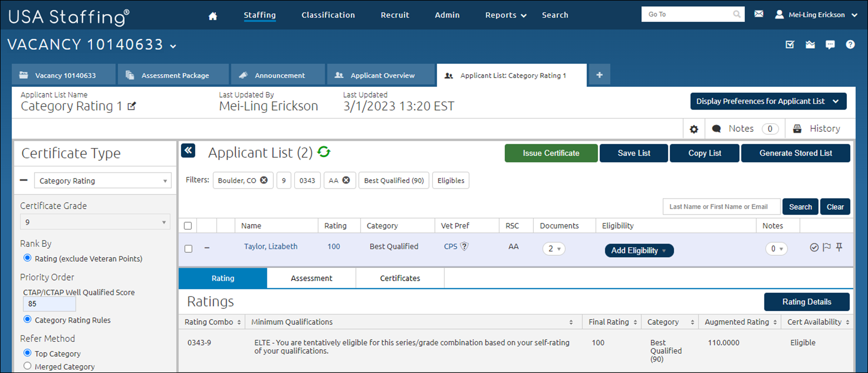The height and width of the screenshot is (373, 868).
Task: Open the Classification menu
Action: point(328,15)
